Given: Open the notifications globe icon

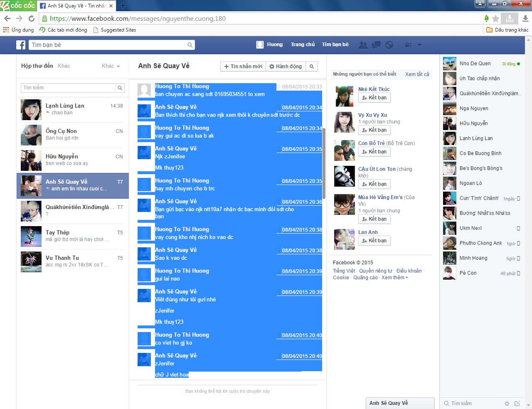Looking at the screenshot, I should click(389, 45).
